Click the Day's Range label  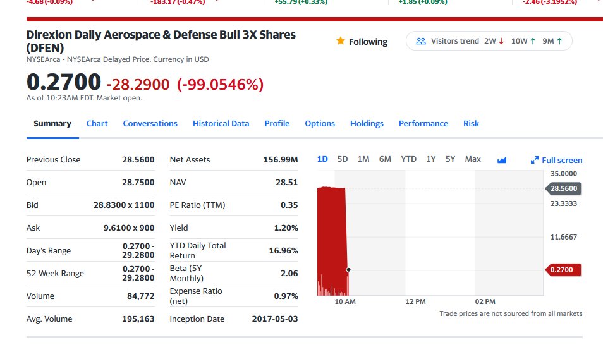pos(49,251)
